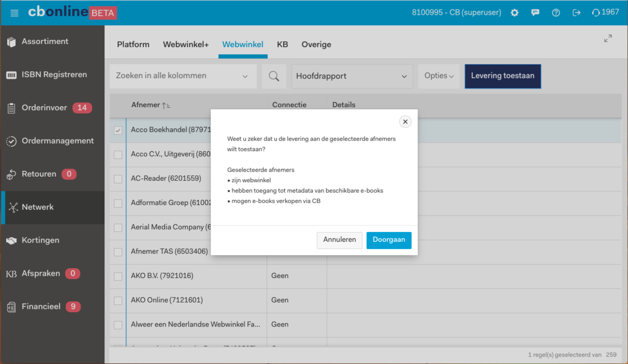Check the AKO B.V. row checkbox
628x364 pixels.
(x=118, y=276)
